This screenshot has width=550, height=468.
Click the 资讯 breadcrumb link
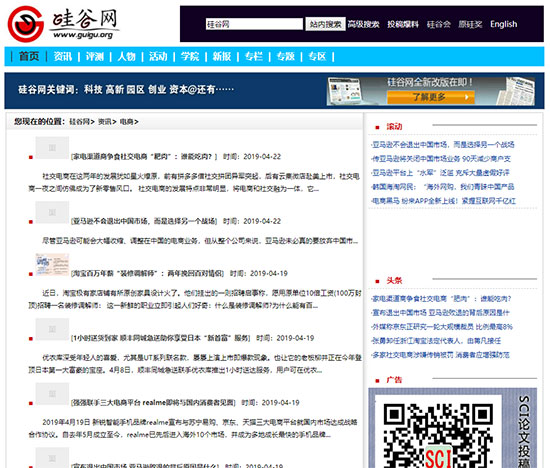tap(105, 122)
